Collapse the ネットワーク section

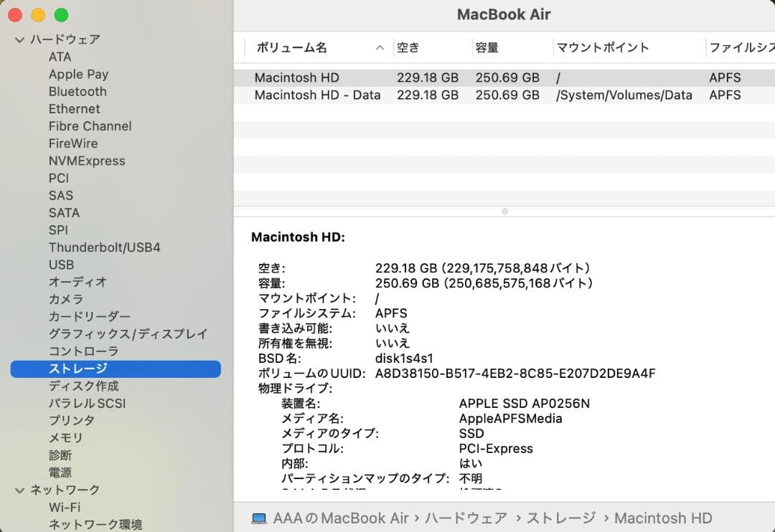[20, 490]
